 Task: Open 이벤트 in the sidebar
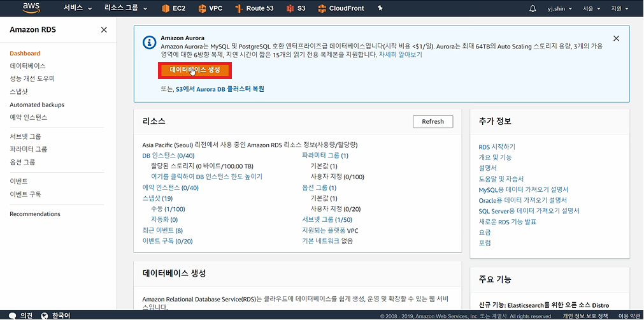(18, 181)
